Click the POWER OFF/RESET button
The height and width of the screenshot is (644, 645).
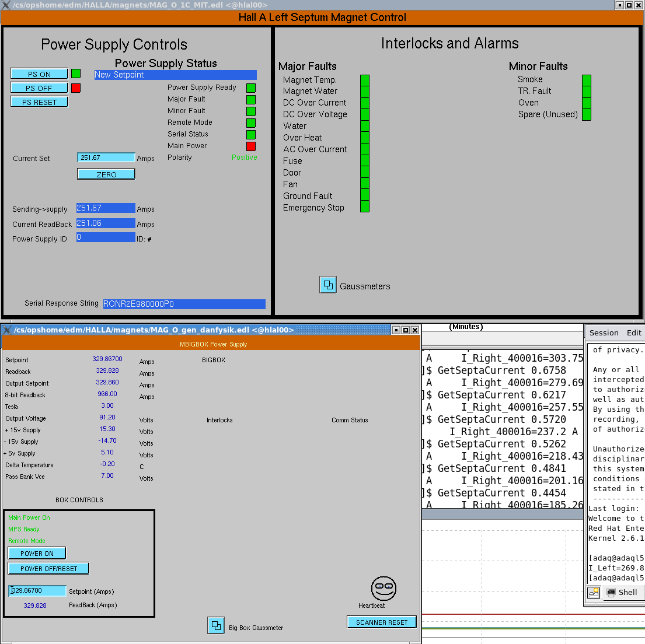48,568
